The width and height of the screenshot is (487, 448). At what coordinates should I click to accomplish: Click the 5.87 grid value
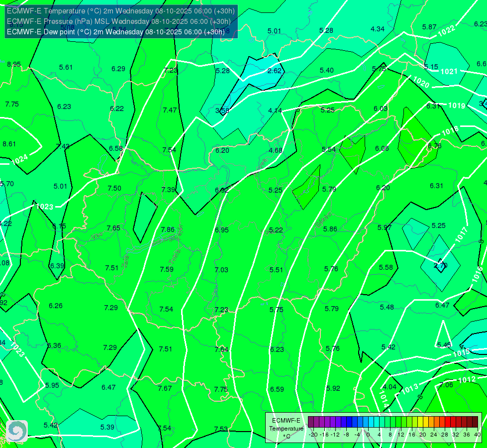(429, 27)
